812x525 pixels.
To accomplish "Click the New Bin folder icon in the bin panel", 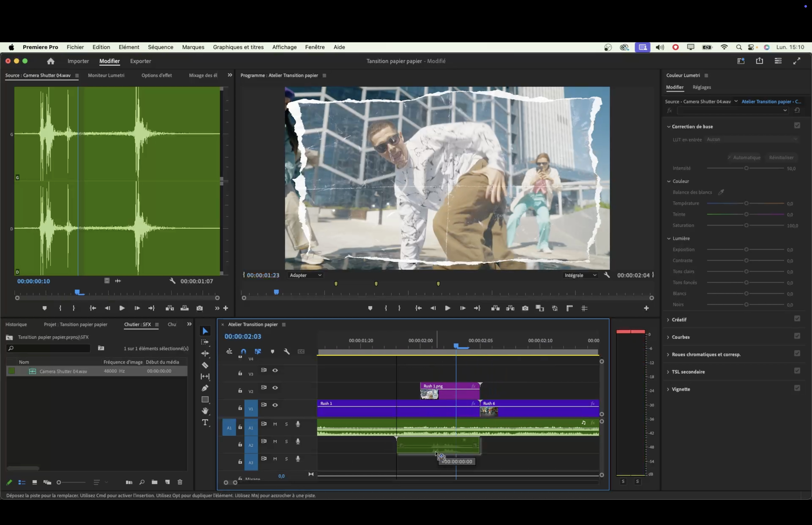I will coord(154,482).
